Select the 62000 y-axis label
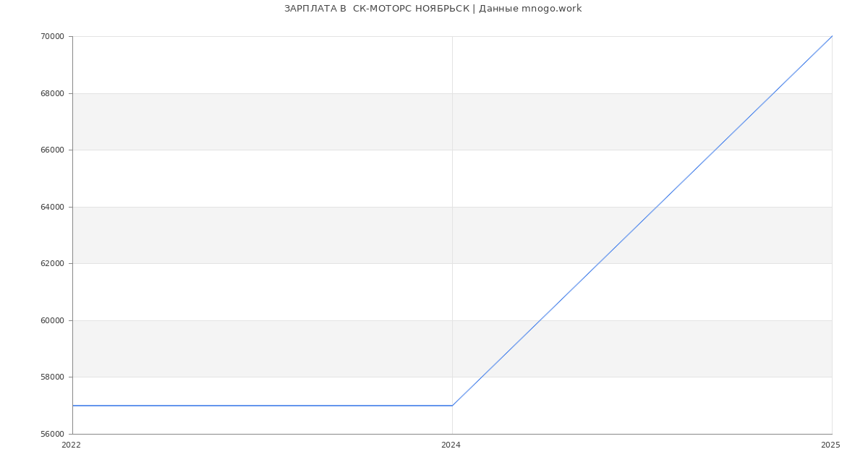868x470 pixels. click(x=52, y=264)
